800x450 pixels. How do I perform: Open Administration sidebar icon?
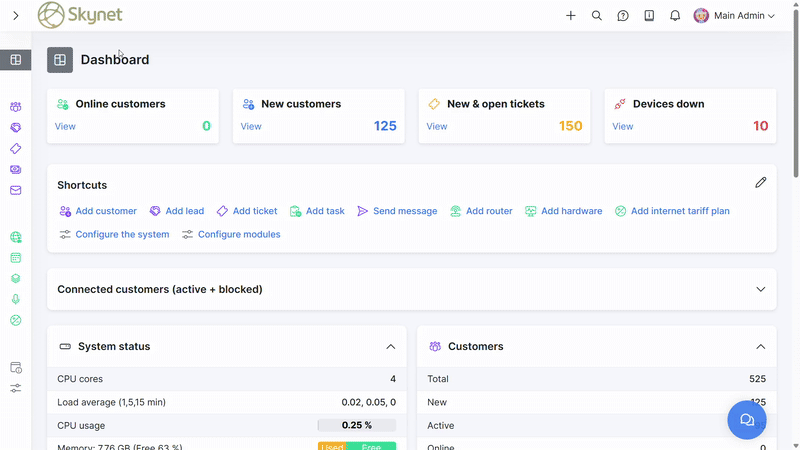tap(16, 367)
